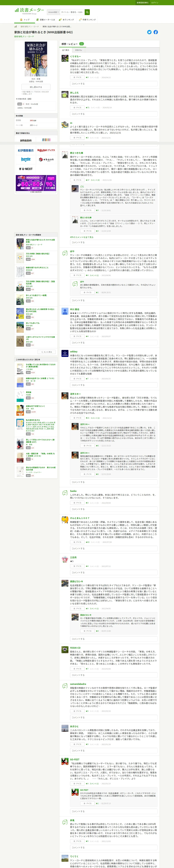Open 真田ピロシキ's avatar on main review
The height and width of the screenshot is (868, 174).
[x=65, y=583]
